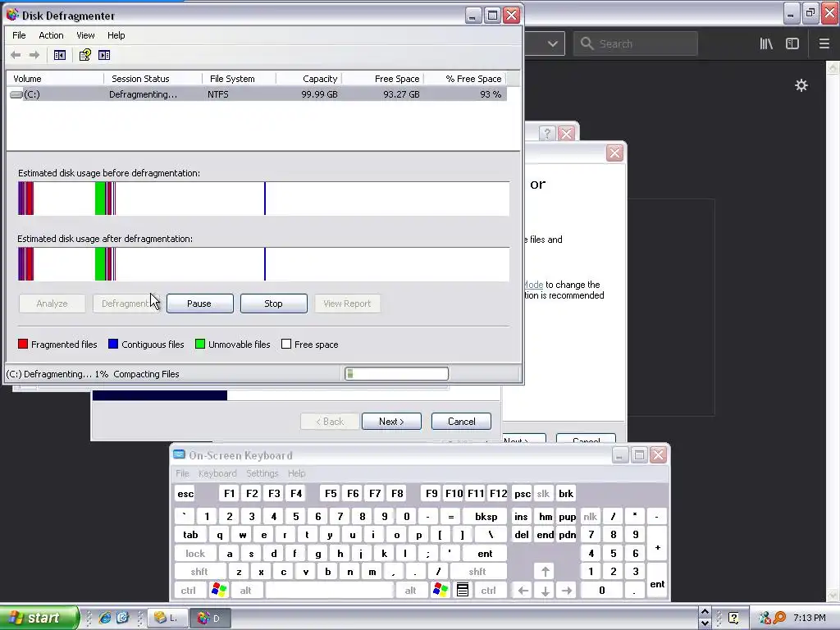Open the browser Library icon
Screen dimensions: 840x630
coord(766,44)
